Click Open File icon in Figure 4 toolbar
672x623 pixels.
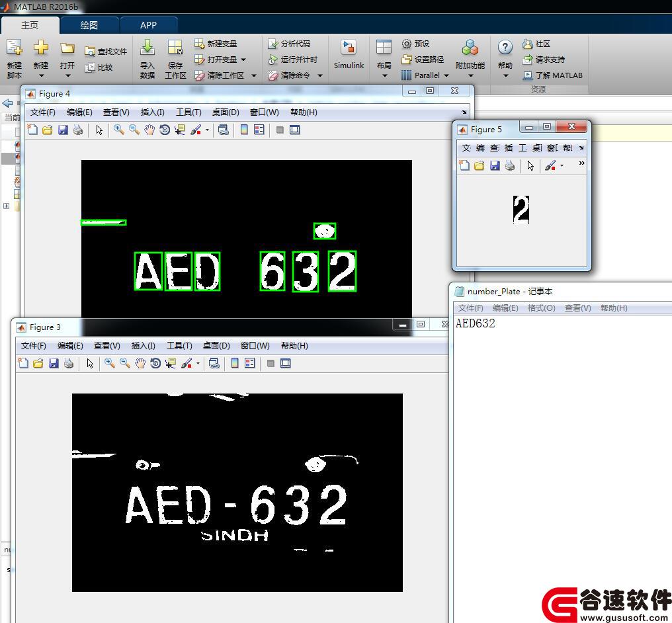click(x=47, y=130)
